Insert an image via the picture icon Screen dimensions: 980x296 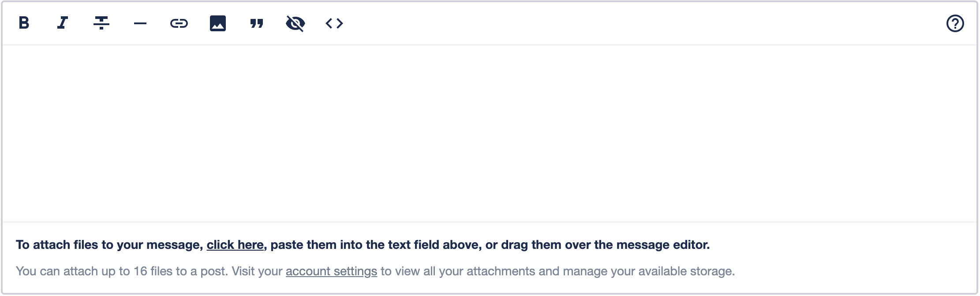coord(218,23)
